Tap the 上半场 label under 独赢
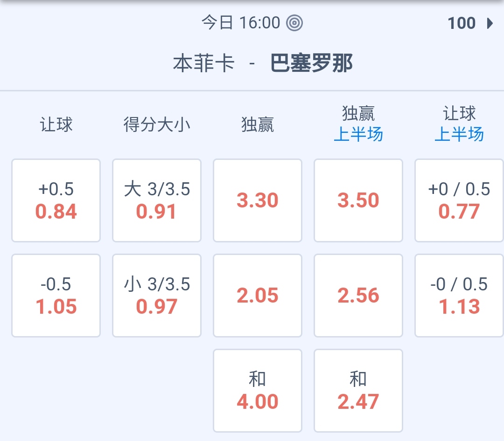Image resolution: width=504 pixels, height=441 pixels. (358, 135)
